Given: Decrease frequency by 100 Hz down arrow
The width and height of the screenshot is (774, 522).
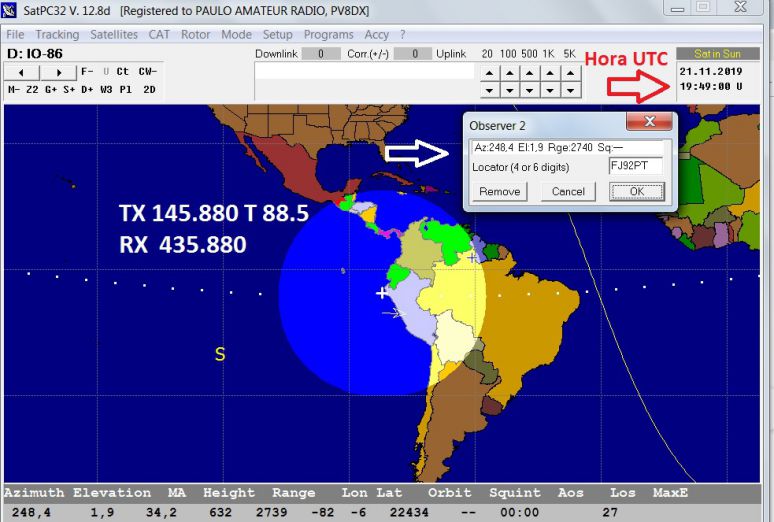Looking at the screenshot, I should [508, 90].
